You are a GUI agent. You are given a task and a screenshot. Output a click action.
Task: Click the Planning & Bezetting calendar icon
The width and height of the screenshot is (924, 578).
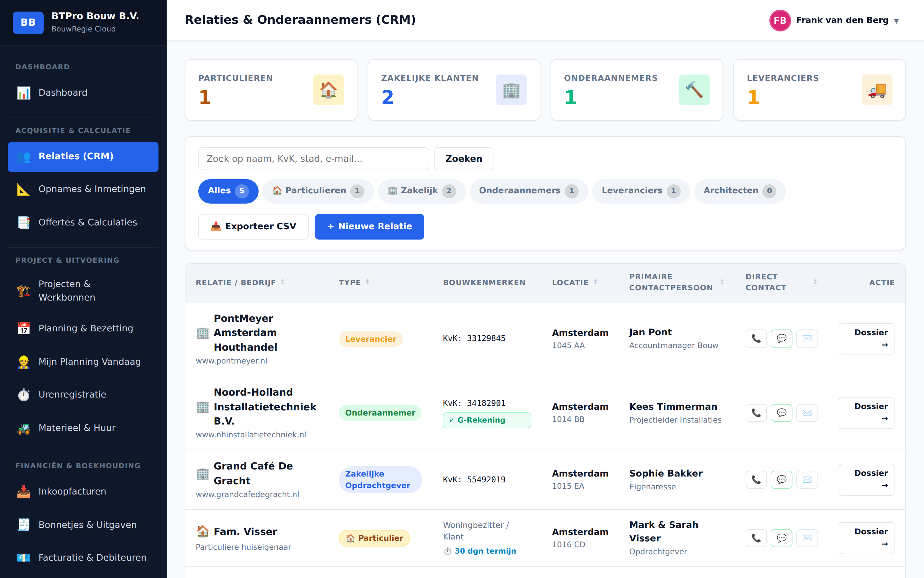pyautogui.click(x=24, y=328)
